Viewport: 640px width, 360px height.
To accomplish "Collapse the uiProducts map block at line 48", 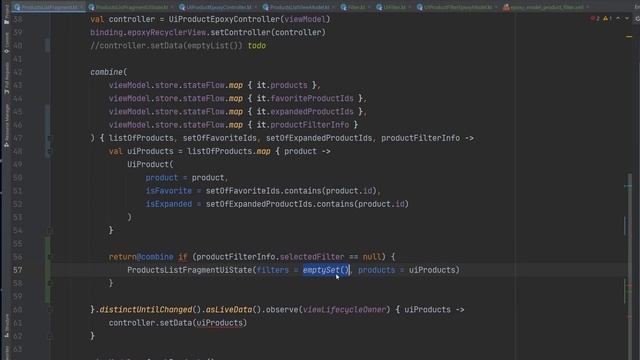I will (49, 151).
